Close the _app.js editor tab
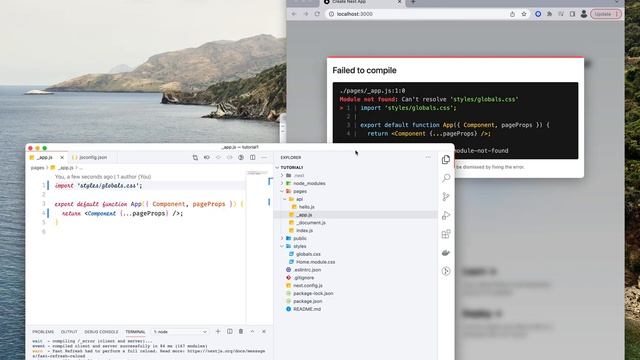The width and height of the screenshot is (640, 360). (62, 157)
